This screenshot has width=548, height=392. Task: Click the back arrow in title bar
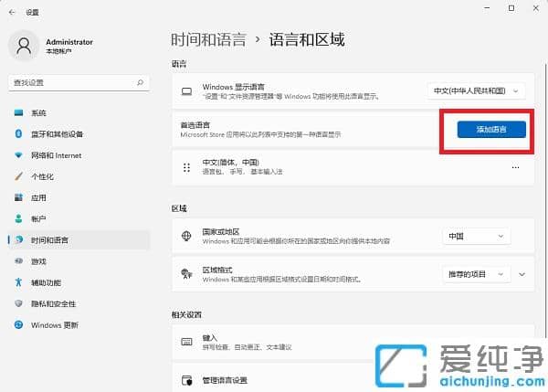coord(10,12)
